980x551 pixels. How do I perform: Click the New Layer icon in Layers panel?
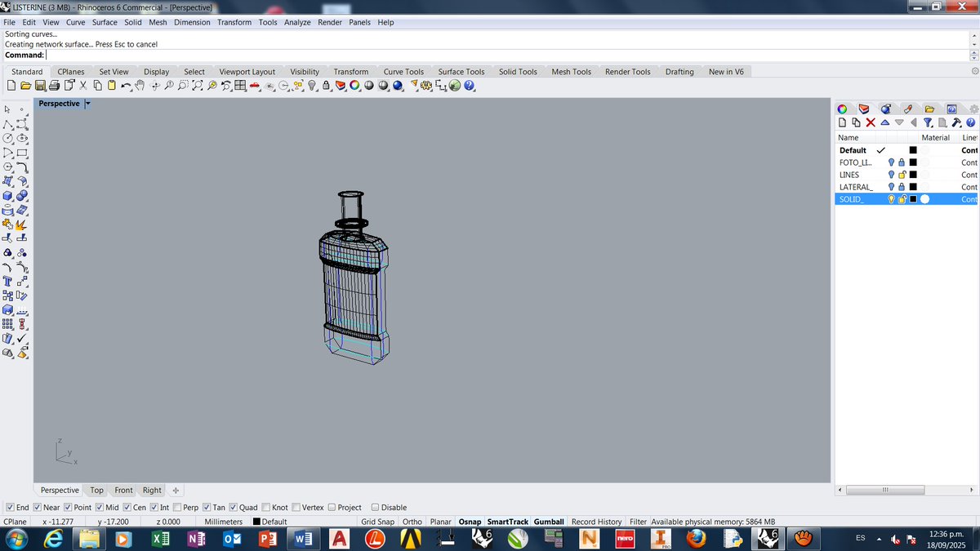click(842, 122)
